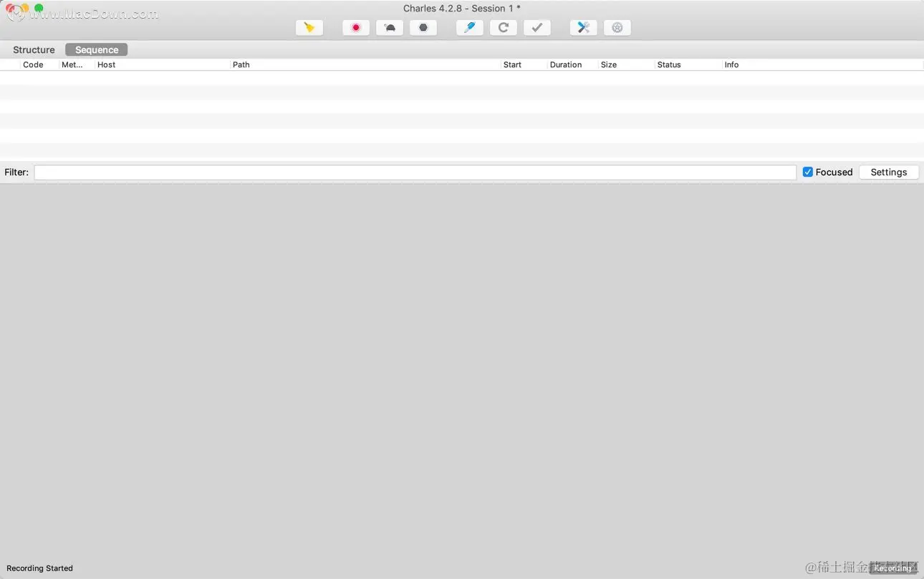This screenshot has height=579, width=924.
Task: Click the Recording Started status text
Action: 39,568
